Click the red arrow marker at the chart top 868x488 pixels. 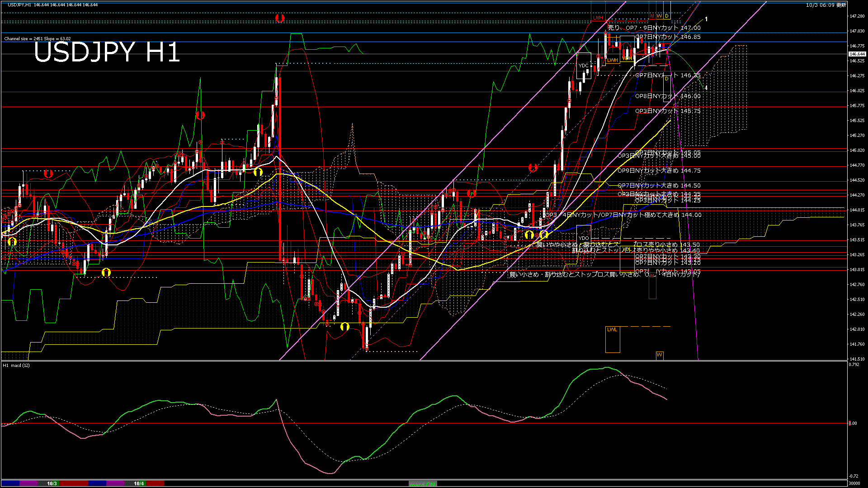click(280, 18)
